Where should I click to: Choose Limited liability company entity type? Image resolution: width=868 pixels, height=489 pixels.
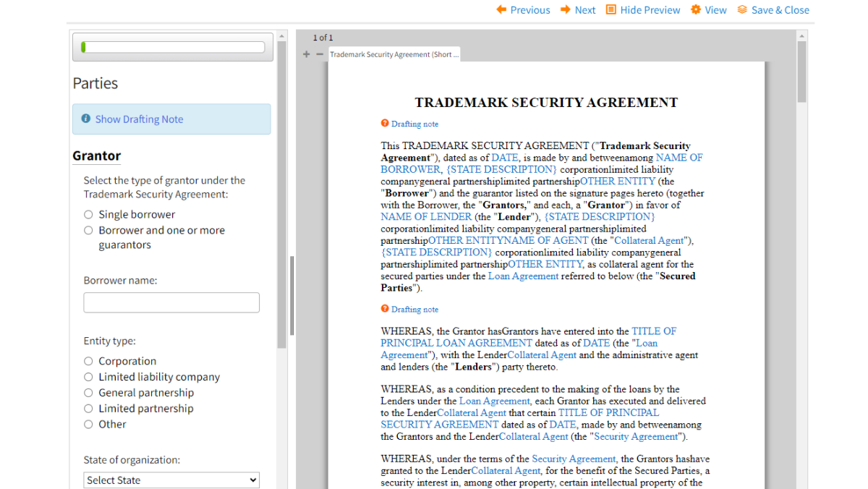coord(88,377)
